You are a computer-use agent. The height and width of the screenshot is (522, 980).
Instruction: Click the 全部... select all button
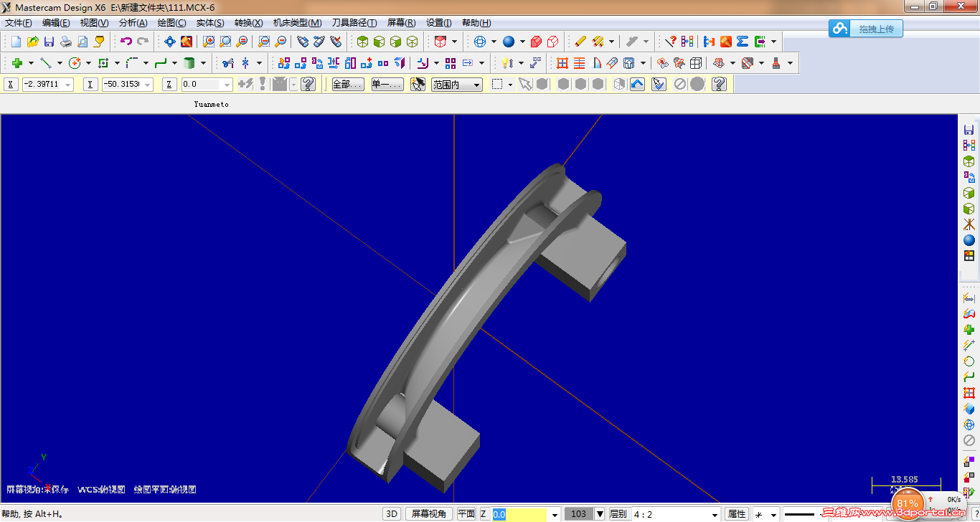pyautogui.click(x=348, y=85)
